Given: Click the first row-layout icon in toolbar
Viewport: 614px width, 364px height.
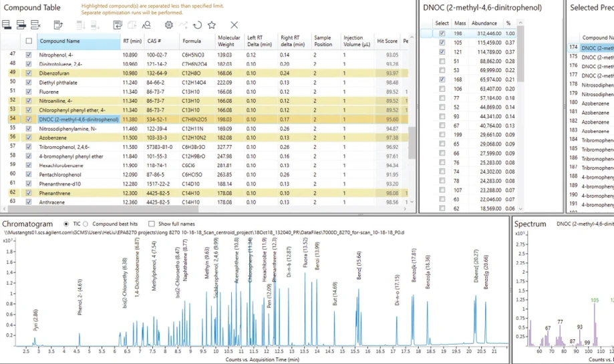Looking at the screenshot, I should pos(7,25).
